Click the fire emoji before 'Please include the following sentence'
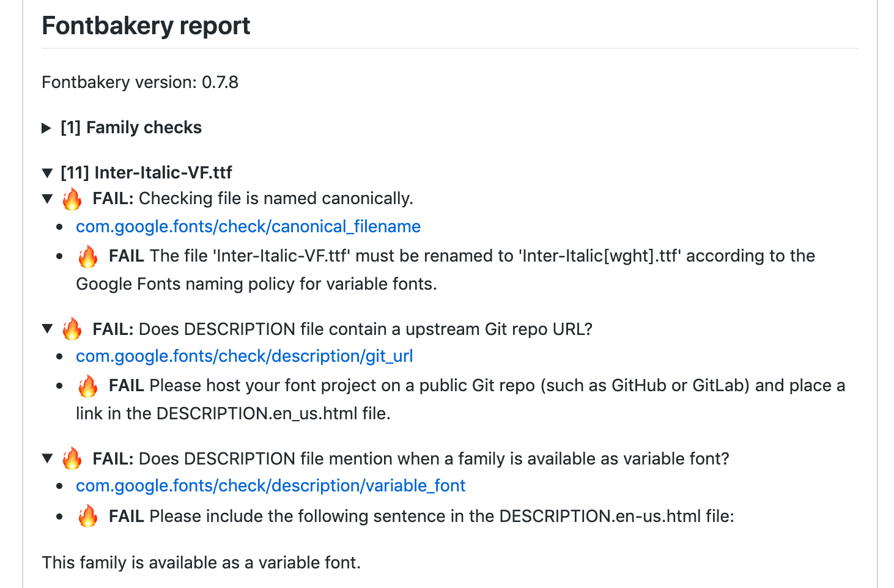 point(88,515)
